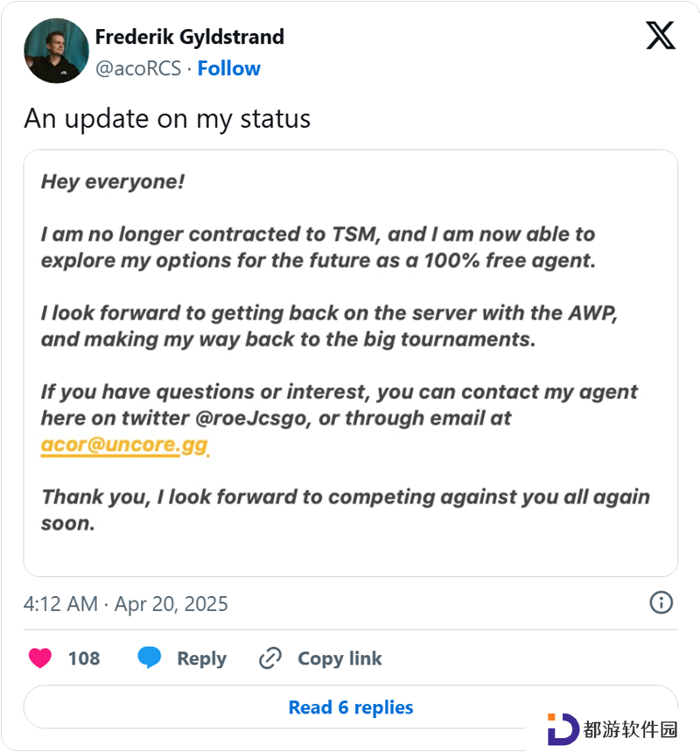Click the purple D watermark logo
700x752 pixels.
[563, 729]
